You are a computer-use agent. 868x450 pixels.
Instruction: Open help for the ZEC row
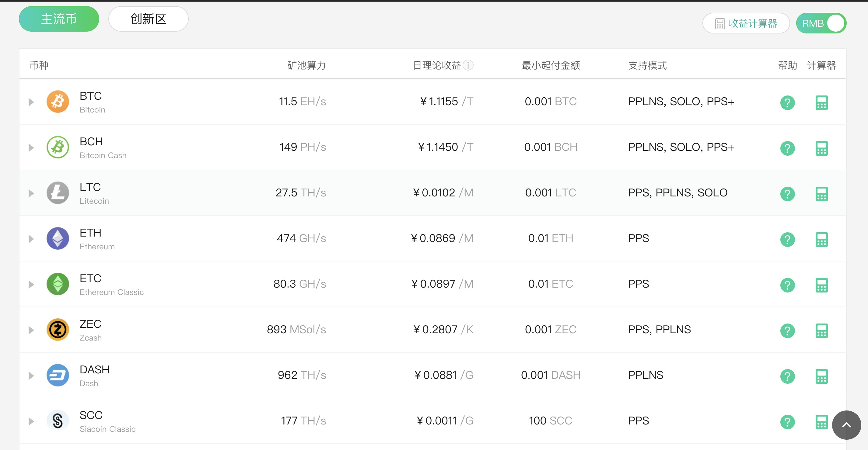[x=787, y=331]
